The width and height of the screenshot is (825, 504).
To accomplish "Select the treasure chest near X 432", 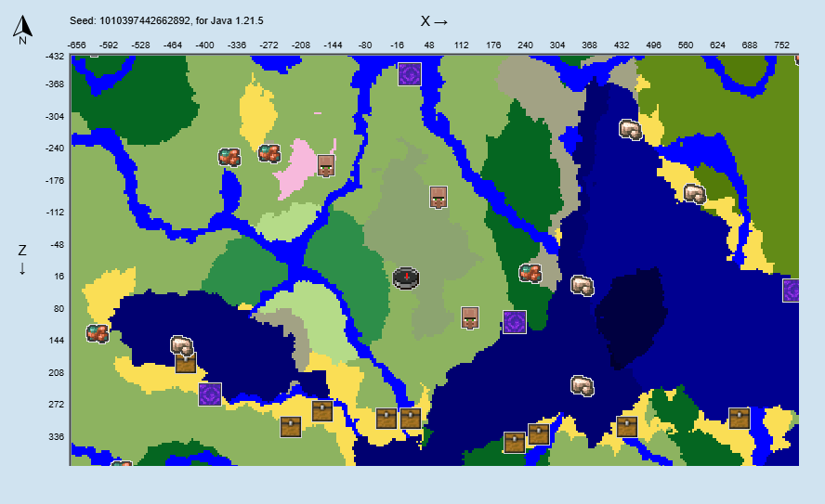I will (626, 427).
